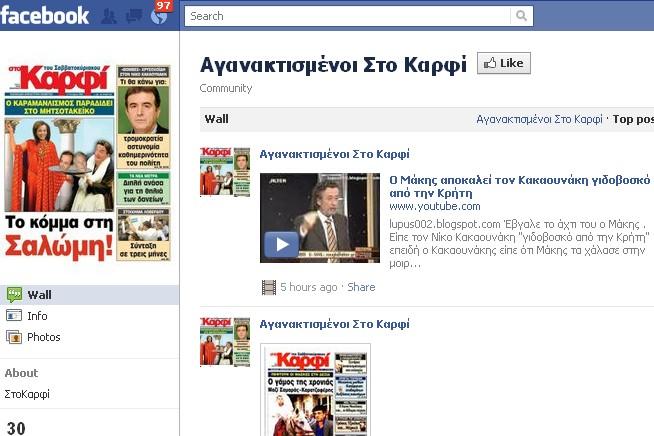
Task: Like the Αγανακτισμένοι Στο Καρφί page
Action: pos(504,63)
